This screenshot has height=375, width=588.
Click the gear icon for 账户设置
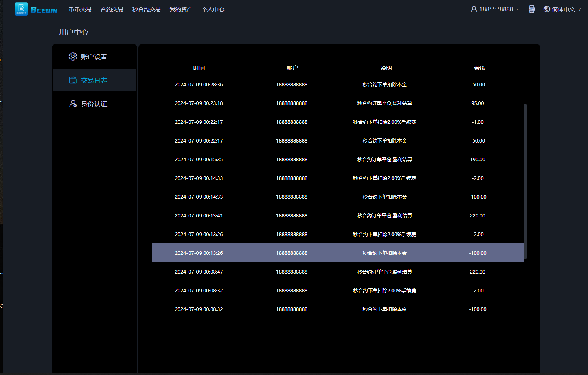[x=73, y=57]
